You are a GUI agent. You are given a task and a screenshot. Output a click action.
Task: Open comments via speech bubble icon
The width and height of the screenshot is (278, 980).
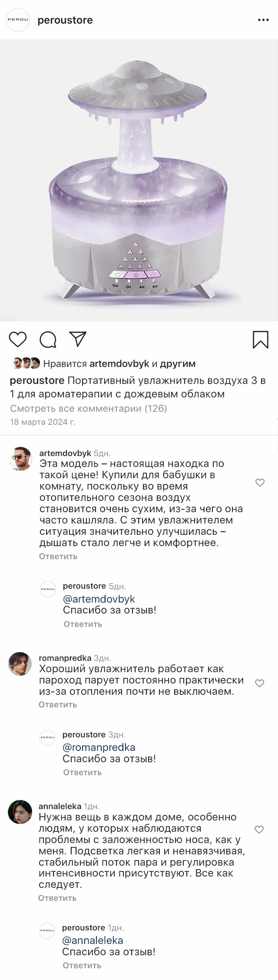[x=48, y=340]
